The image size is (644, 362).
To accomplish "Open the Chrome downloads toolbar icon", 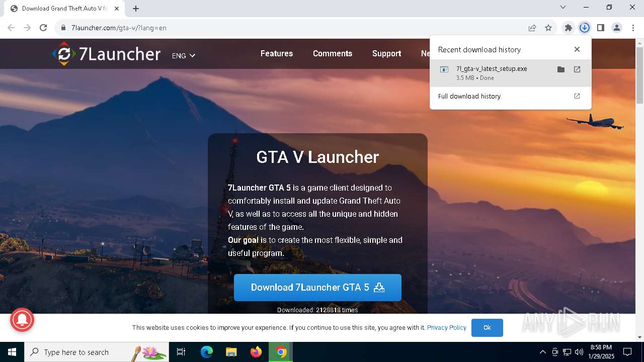I will [584, 28].
